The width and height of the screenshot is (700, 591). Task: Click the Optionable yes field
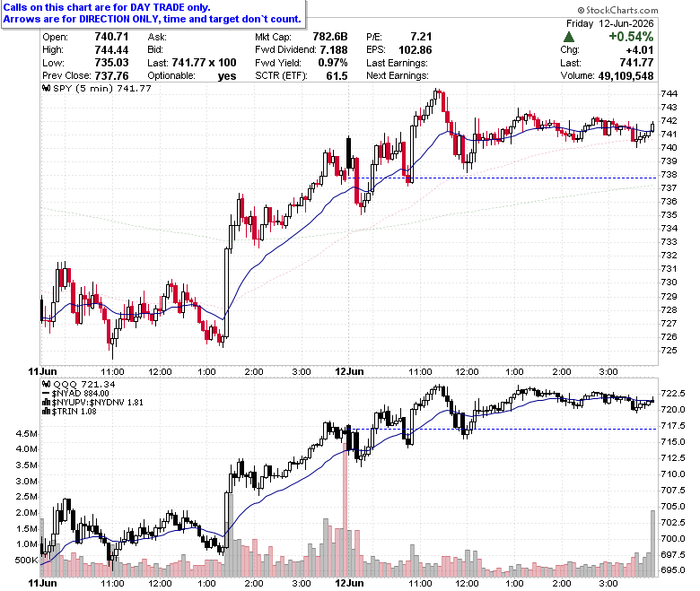(192, 76)
